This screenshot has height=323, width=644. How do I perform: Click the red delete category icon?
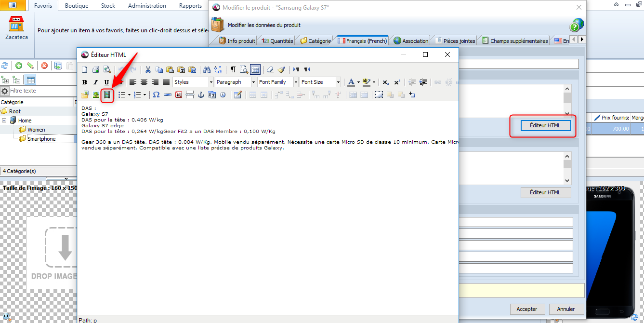[x=44, y=66]
